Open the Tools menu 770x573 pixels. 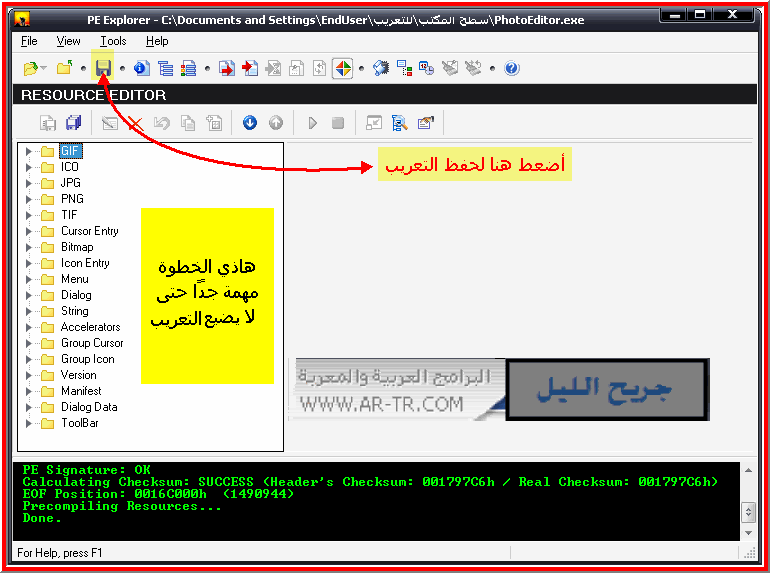[113, 41]
